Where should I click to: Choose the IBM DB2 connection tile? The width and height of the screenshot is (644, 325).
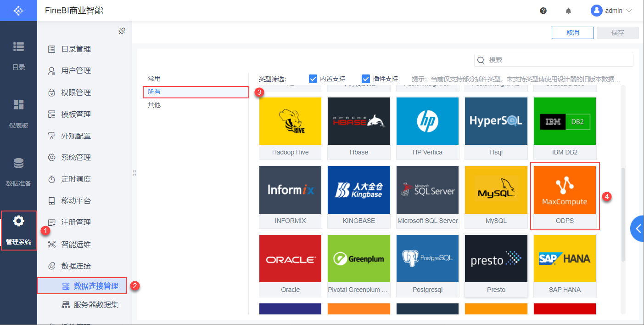(x=565, y=128)
